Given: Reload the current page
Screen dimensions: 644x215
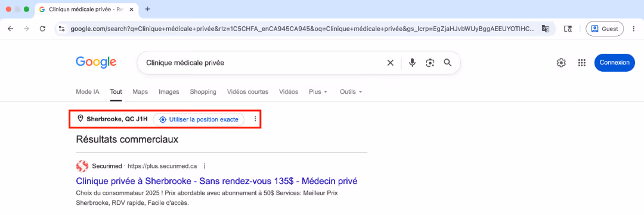Looking at the screenshot, I should tap(42, 29).
